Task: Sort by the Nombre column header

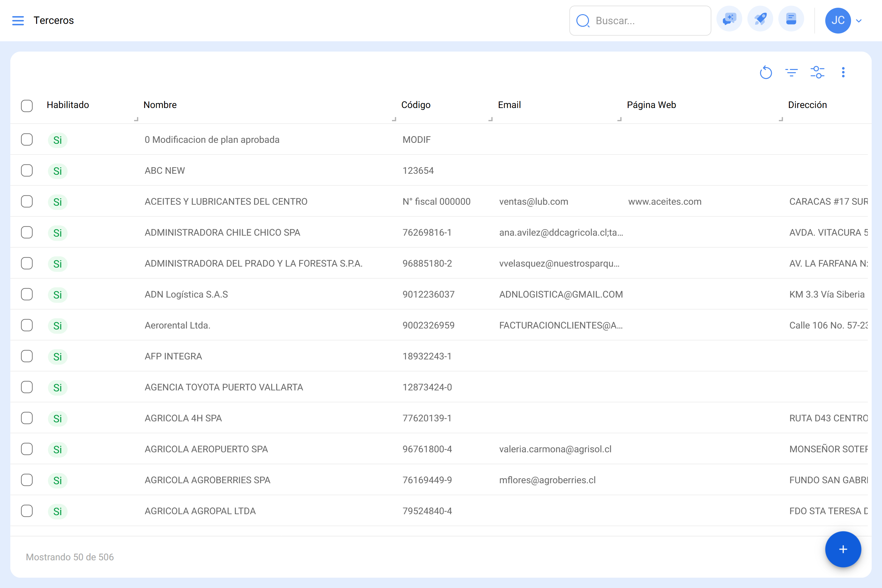Action: [x=160, y=105]
